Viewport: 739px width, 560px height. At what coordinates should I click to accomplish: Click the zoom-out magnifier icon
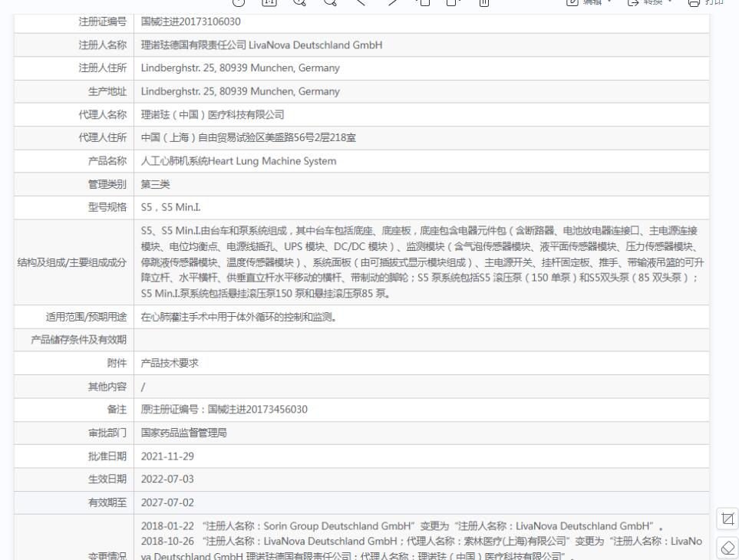(331, 2)
